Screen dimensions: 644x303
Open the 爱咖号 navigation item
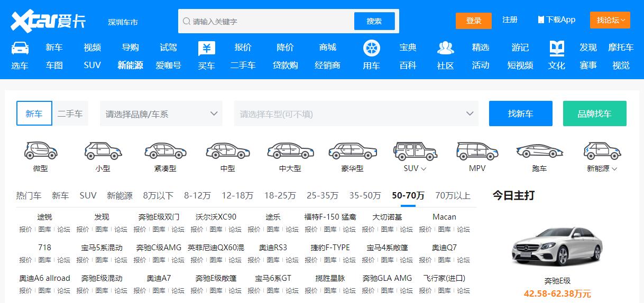tap(168, 65)
